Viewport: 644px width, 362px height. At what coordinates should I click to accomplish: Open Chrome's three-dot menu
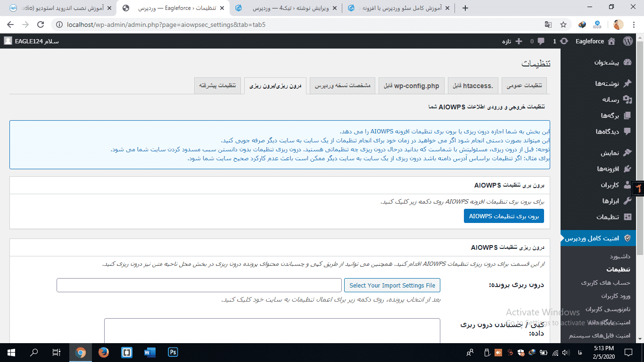pyautogui.click(x=634, y=25)
